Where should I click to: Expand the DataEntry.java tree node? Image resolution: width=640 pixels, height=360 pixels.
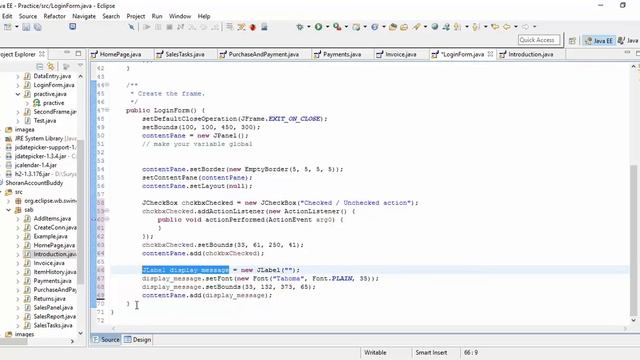18,76
